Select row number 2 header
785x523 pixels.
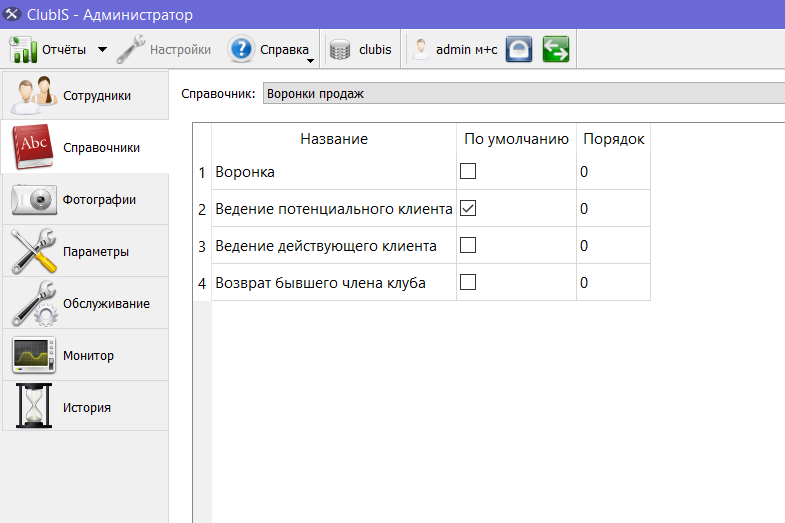click(202, 209)
